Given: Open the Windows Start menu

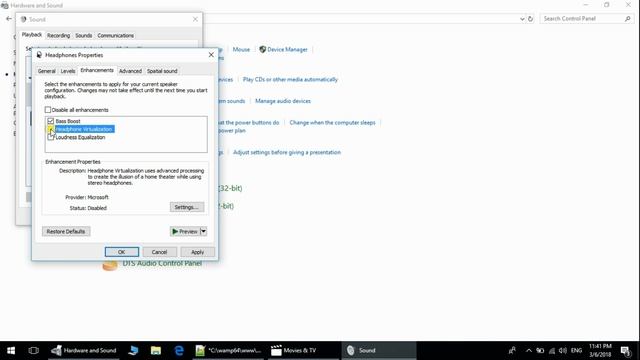Looking at the screenshot, I should tap(11, 350).
